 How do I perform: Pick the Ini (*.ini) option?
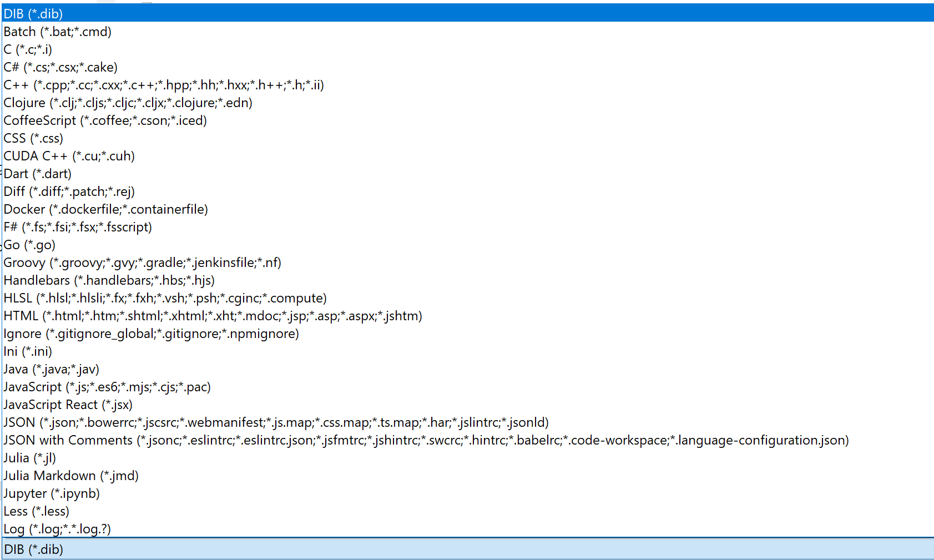[x=468, y=351]
